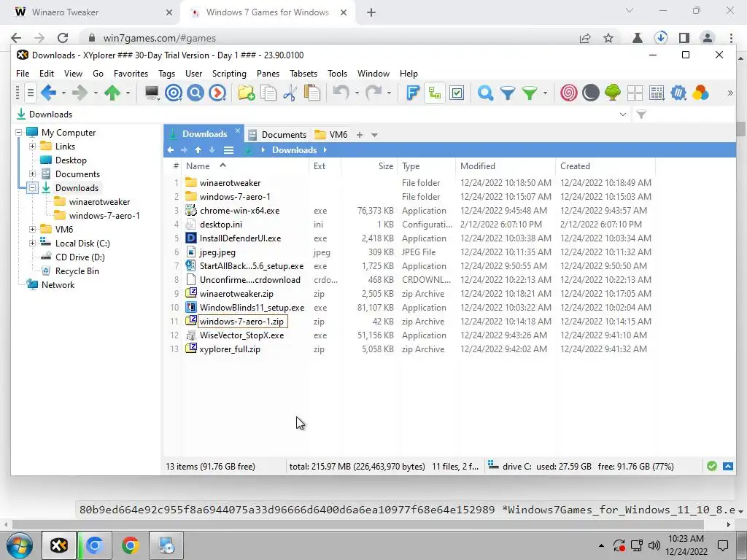The image size is (747, 560).
Task: Add a new tab with plus button
Action: point(360,135)
